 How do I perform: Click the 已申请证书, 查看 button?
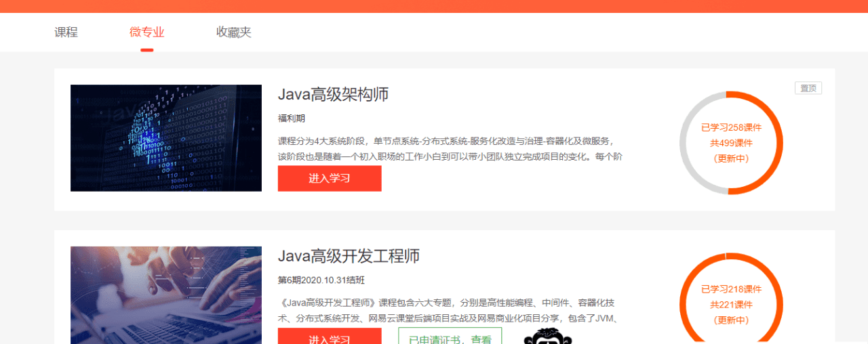pyautogui.click(x=450, y=337)
